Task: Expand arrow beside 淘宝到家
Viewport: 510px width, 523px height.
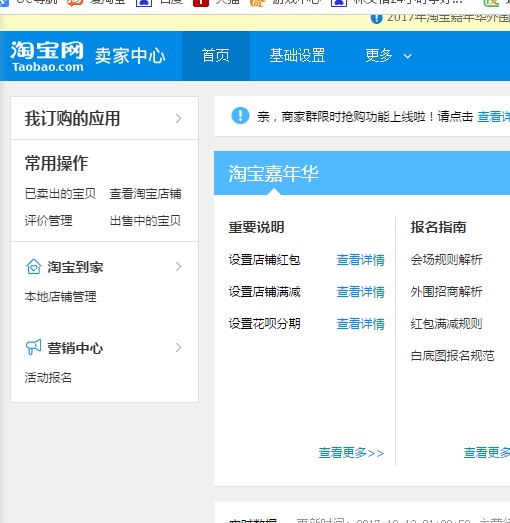Action: click(x=178, y=267)
